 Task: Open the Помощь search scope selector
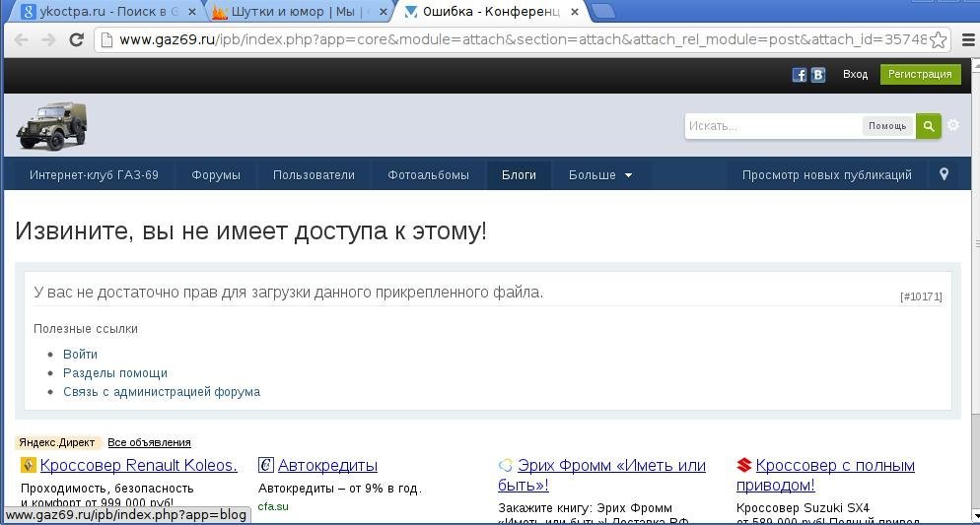[x=886, y=126]
